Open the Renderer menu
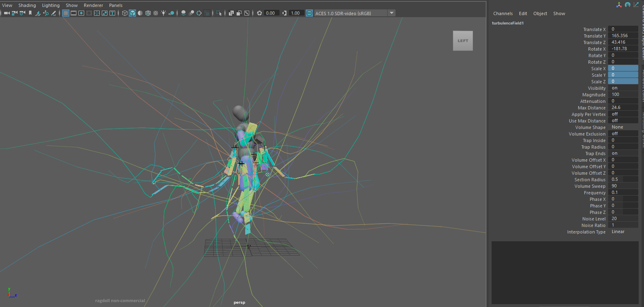 (x=93, y=5)
